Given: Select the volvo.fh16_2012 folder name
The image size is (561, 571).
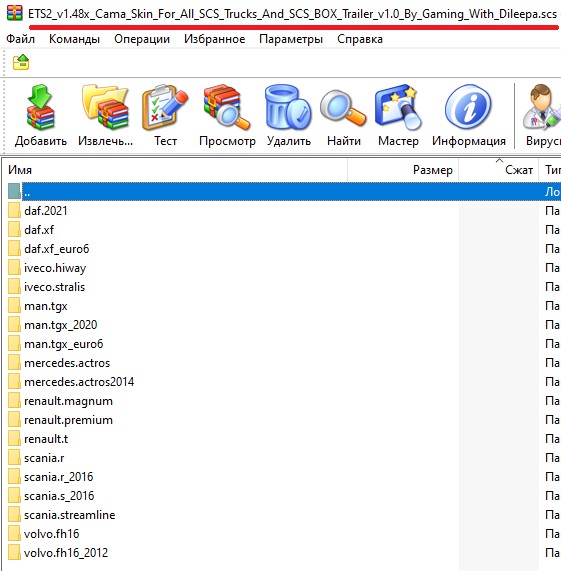Looking at the screenshot, I should pos(66,553).
